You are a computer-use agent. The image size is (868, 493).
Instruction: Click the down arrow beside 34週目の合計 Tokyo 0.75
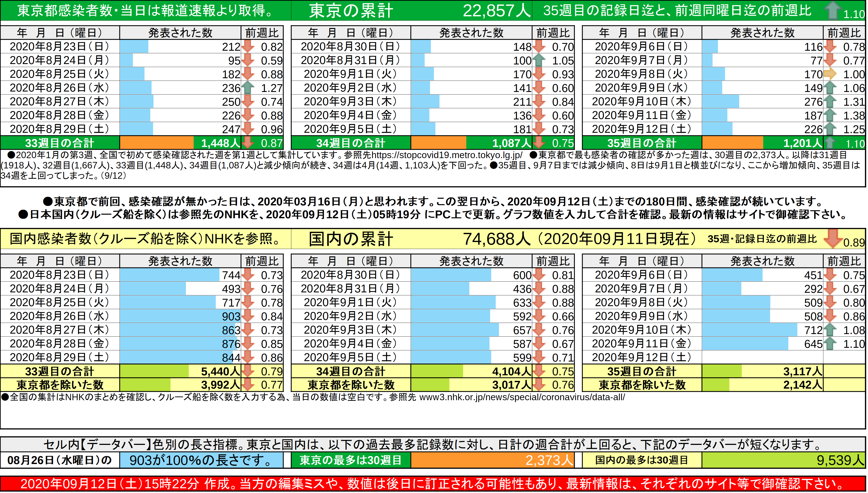[539, 143]
